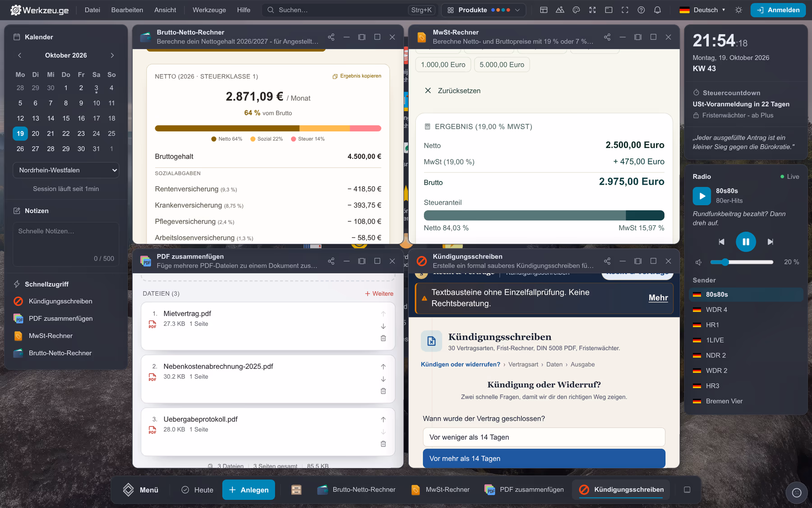The image size is (812, 508).
Task: Select the WDR 4 radio station
Action: coord(746,310)
